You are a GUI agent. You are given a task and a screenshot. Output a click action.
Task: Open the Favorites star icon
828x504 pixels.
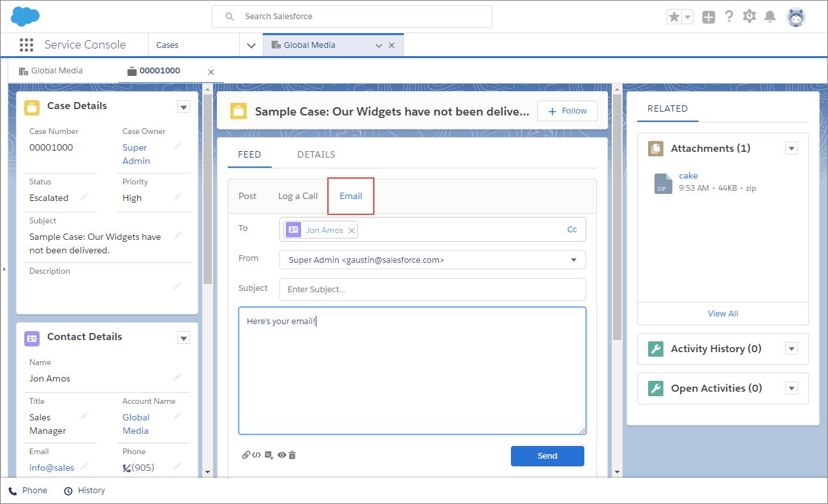(x=674, y=17)
